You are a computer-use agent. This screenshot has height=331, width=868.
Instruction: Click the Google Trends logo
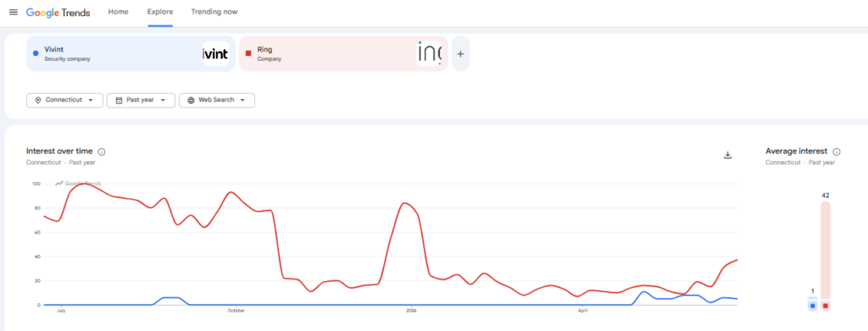click(x=58, y=13)
